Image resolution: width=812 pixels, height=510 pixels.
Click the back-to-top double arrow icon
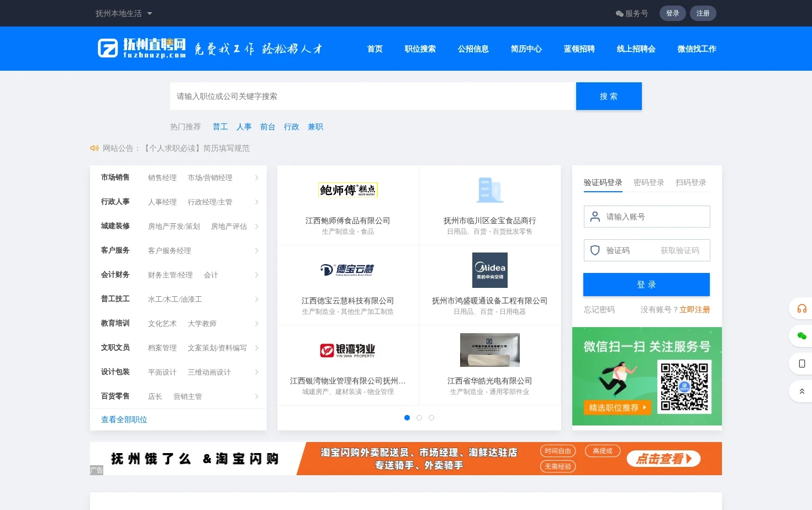(802, 391)
